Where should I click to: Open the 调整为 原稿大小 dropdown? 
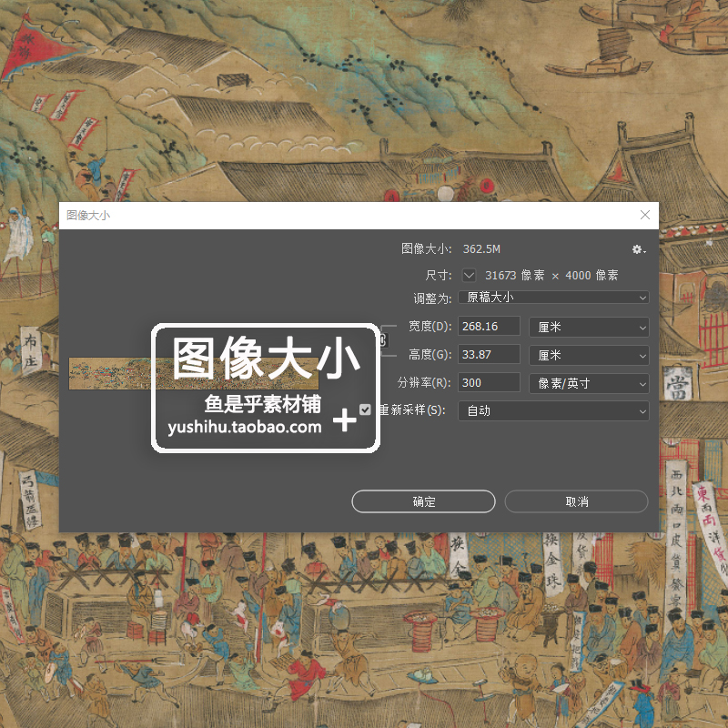click(x=553, y=298)
